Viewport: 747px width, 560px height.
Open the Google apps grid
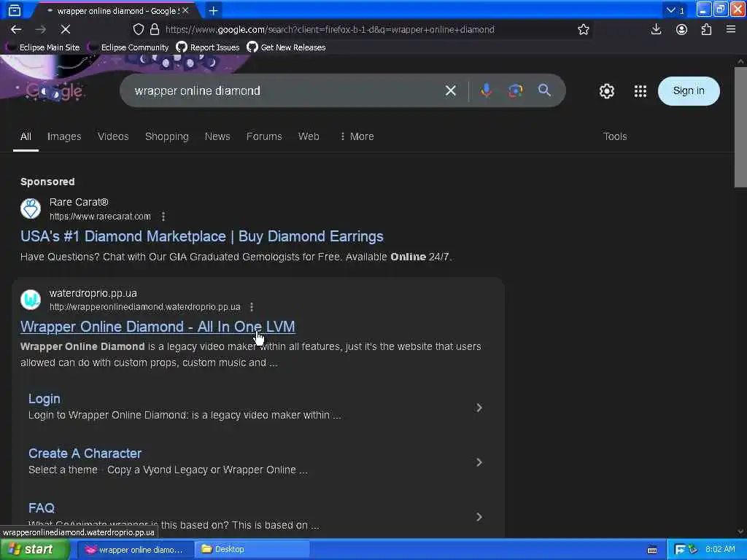640,91
